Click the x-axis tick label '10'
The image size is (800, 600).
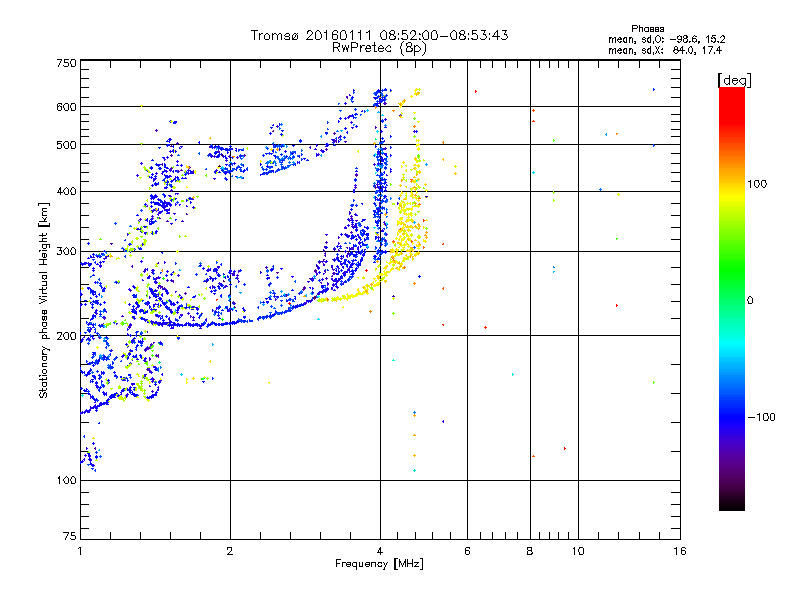pos(578,551)
